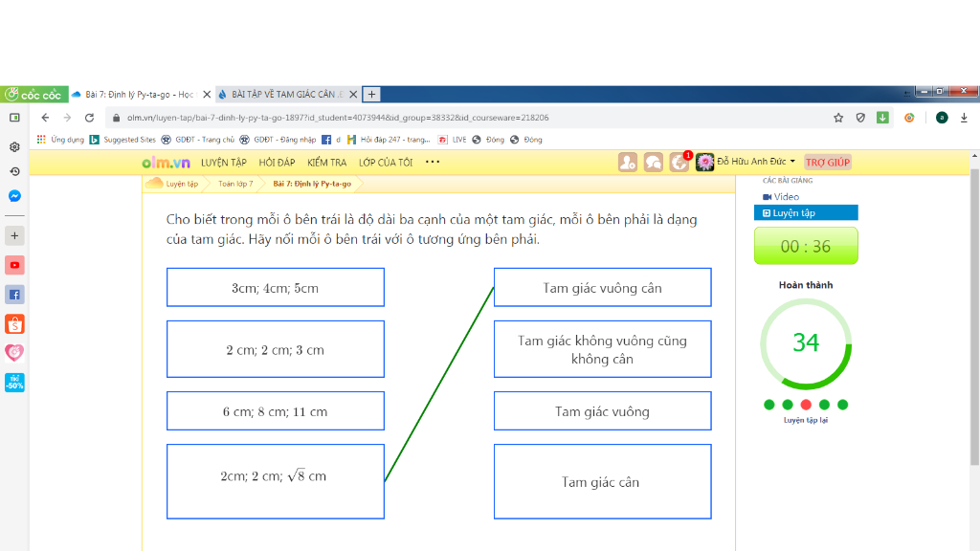Open history icon in sidebar
The height and width of the screenshot is (551, 980).
coord(14,171)
